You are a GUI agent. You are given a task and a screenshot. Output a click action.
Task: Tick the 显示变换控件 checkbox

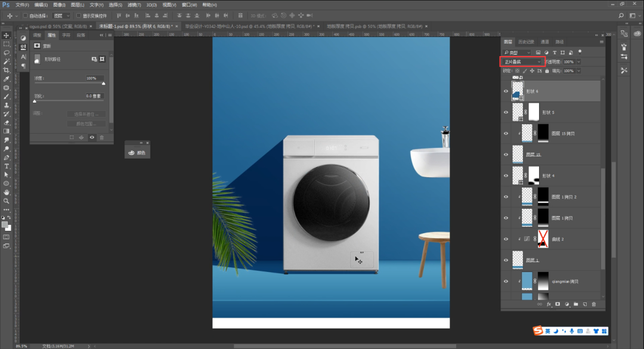click(79, 16)
